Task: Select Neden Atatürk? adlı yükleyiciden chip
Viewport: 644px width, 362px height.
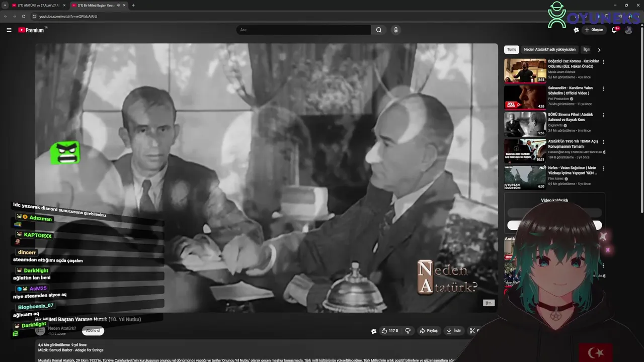Action: 550,50
